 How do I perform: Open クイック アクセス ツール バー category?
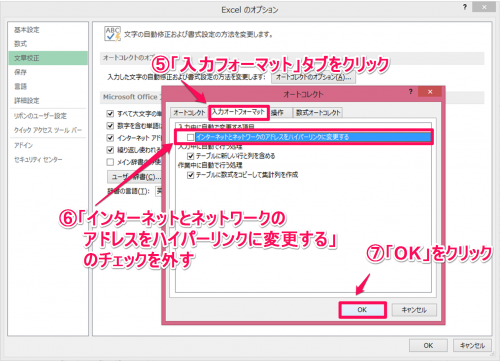pos(47,130)
